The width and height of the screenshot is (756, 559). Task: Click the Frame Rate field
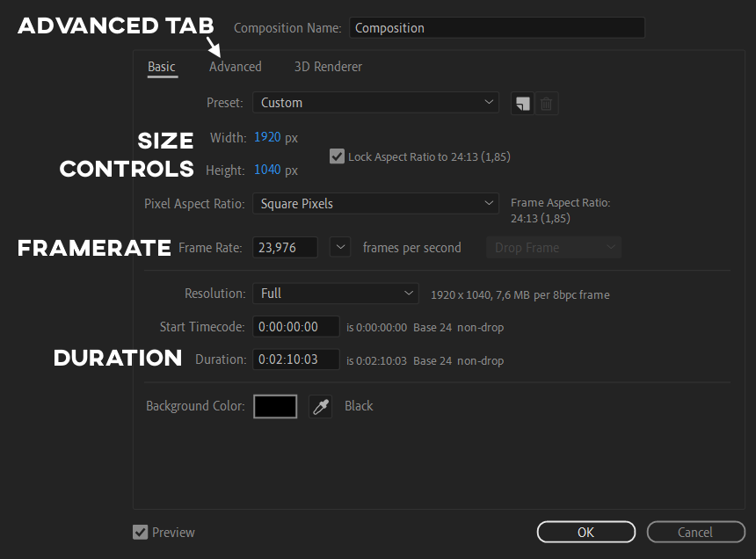286,248
